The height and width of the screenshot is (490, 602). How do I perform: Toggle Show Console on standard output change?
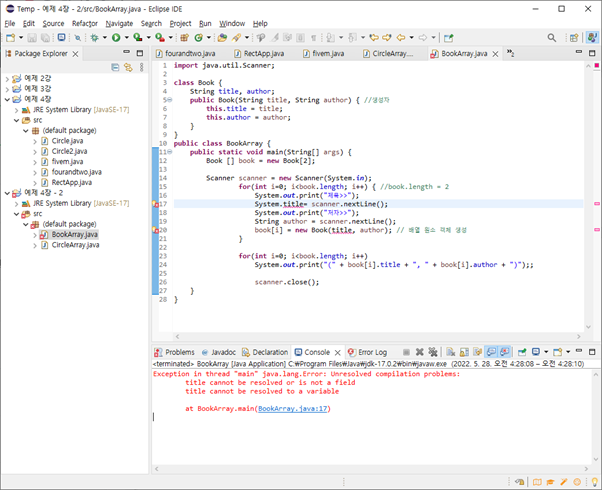pos(491,352)
